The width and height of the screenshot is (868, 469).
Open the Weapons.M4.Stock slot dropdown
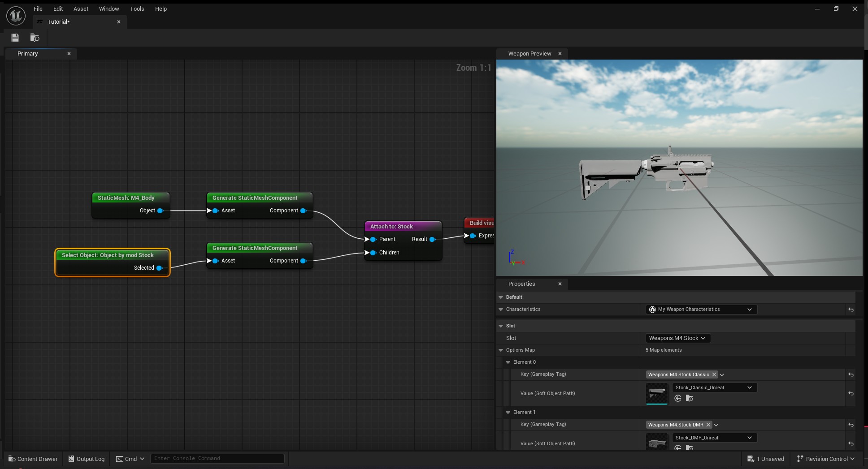(678, 338)
